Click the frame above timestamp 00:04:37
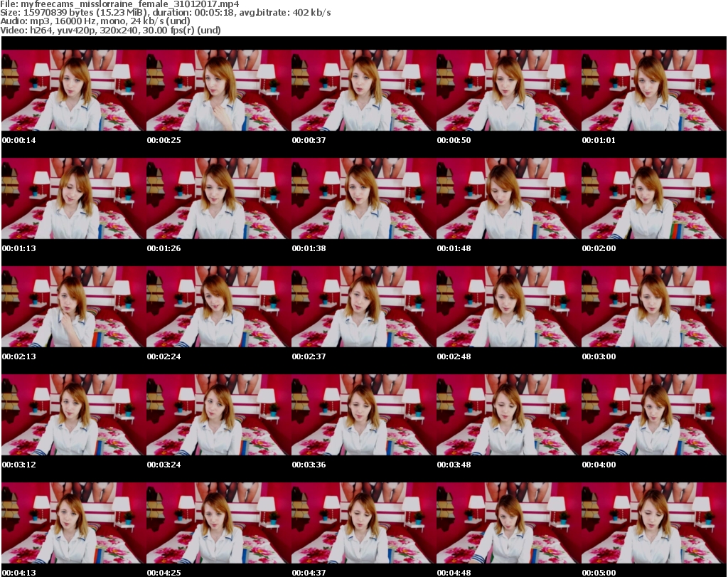This screenshot has width=728, height=577. tap(363, 523)
